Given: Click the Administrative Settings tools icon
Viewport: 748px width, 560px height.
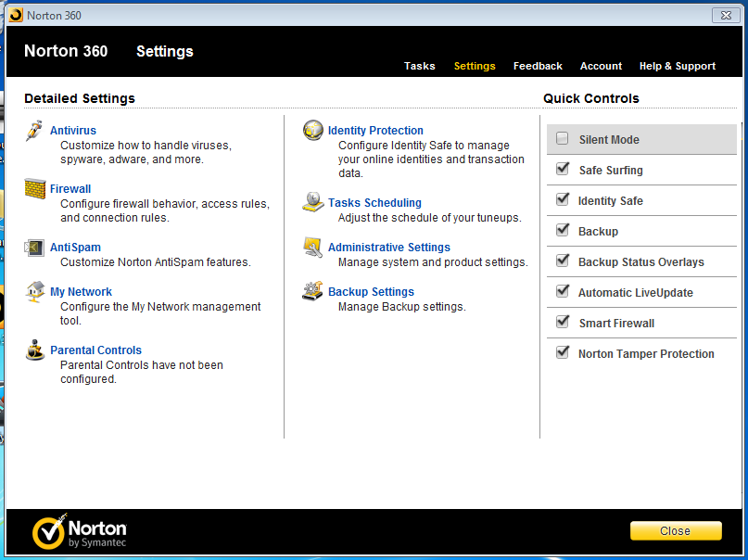Looking at the screenshot, I should coord(313,248).
